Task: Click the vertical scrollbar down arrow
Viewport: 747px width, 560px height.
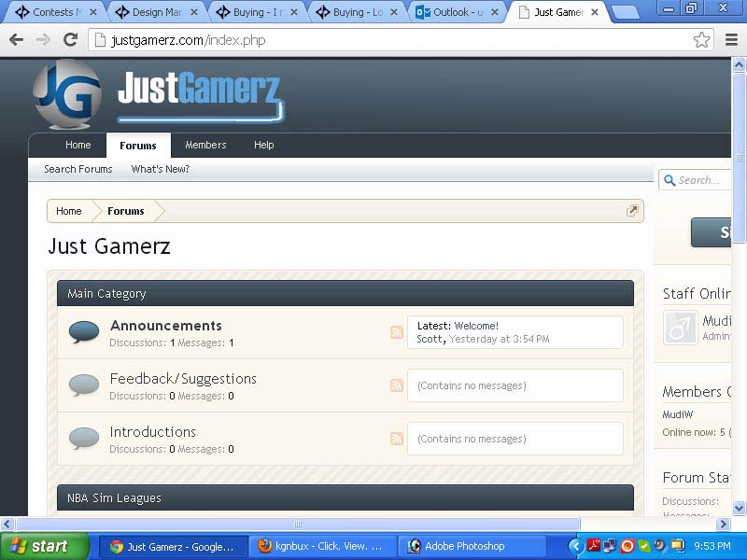Action: [x=739, y=508]
